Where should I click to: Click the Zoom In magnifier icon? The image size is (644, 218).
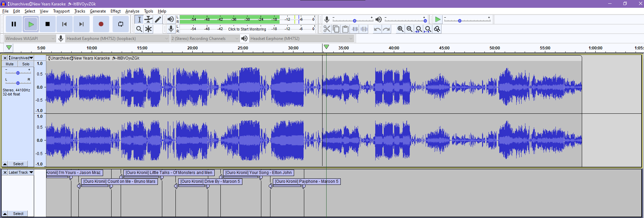pyautogui.click(x=400, y=29)
